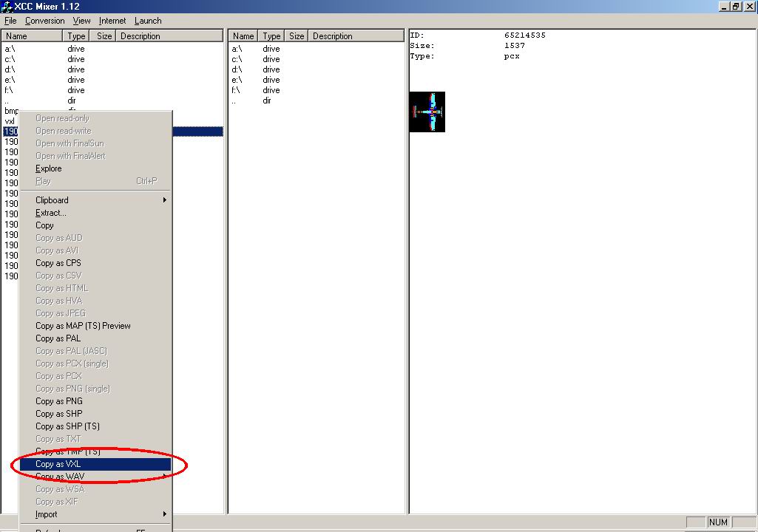The image size is (758, 532).
Task: Click the disabled Open with FinalSun entry
Action: coord(95,143)
